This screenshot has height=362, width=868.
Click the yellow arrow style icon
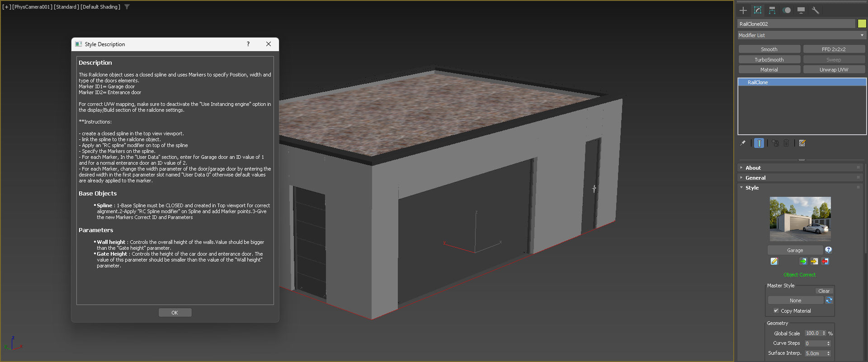(x=814, y=261)
